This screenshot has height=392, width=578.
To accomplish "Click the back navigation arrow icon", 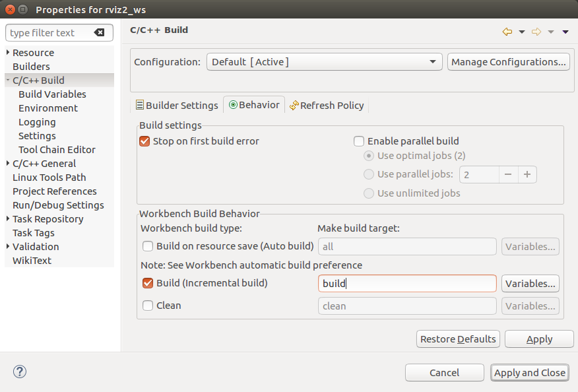I will (x=507, y=32).
